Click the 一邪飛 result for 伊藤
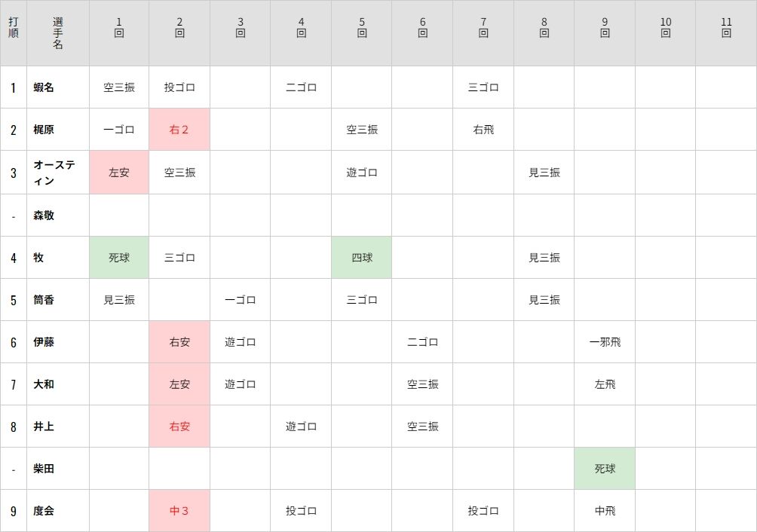 click(x=605, y=342)
